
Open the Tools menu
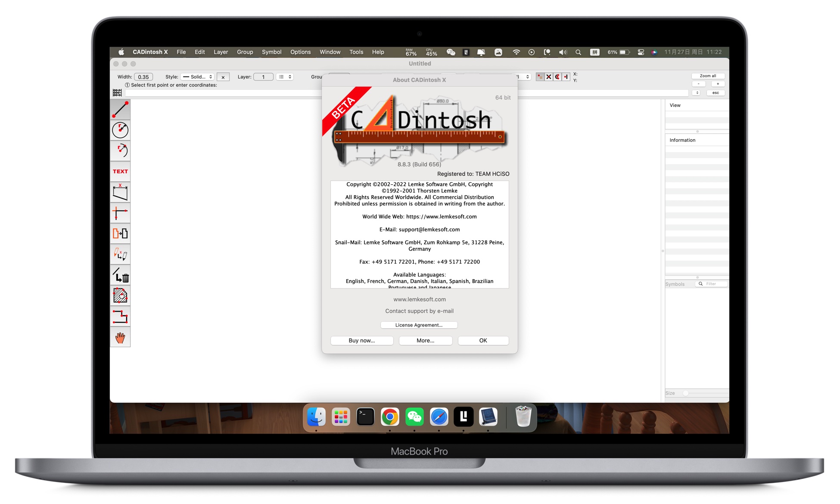click(x=356, y=52)
